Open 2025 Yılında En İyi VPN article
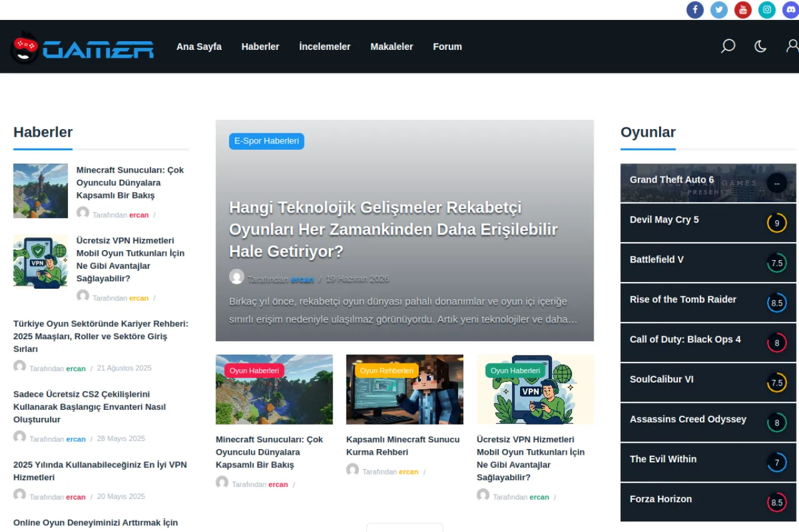 point(100,471)
